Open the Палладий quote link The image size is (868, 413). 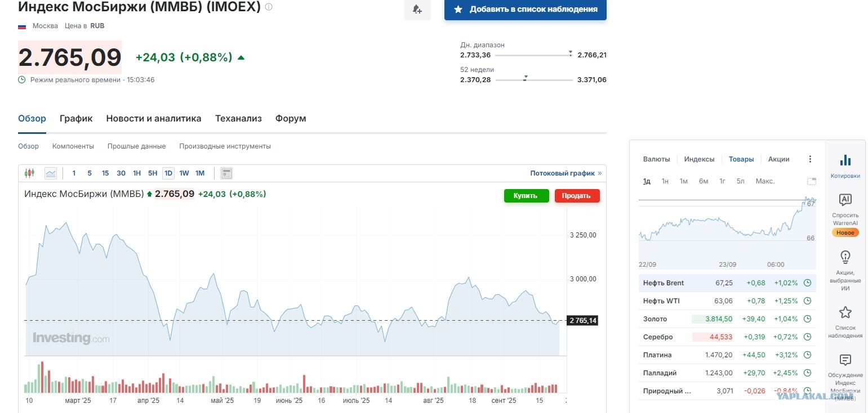pos(660,373)
